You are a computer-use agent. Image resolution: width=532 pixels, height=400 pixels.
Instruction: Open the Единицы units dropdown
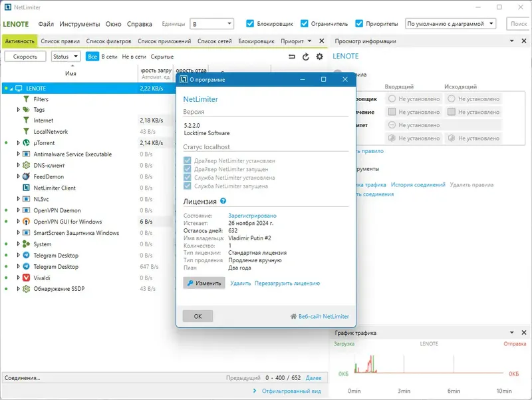[x=211, y=24]
